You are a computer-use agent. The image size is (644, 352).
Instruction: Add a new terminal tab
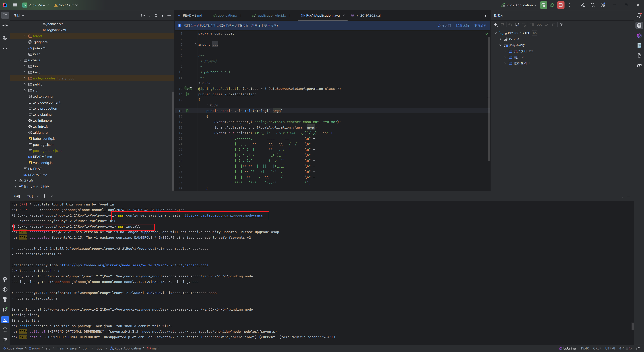click(x=44, y=196)
